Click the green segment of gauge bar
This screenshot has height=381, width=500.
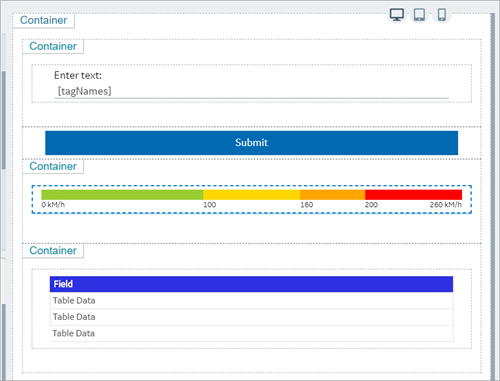tap(122, 195)
